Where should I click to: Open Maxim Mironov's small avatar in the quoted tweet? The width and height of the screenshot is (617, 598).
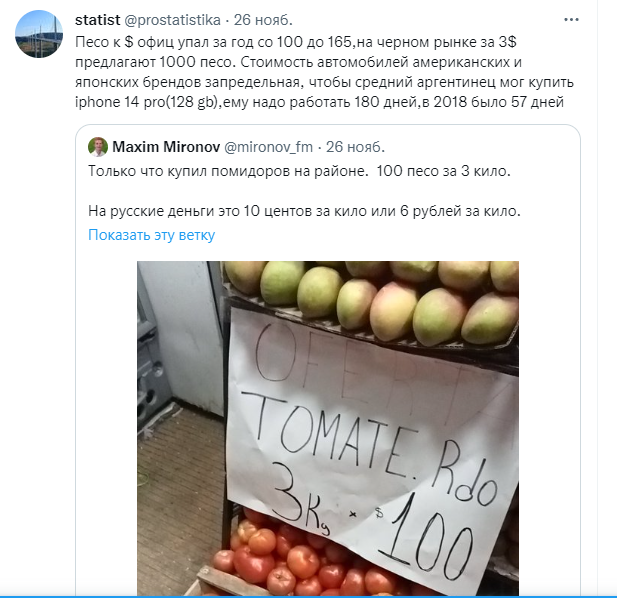(x=98, y=147)
